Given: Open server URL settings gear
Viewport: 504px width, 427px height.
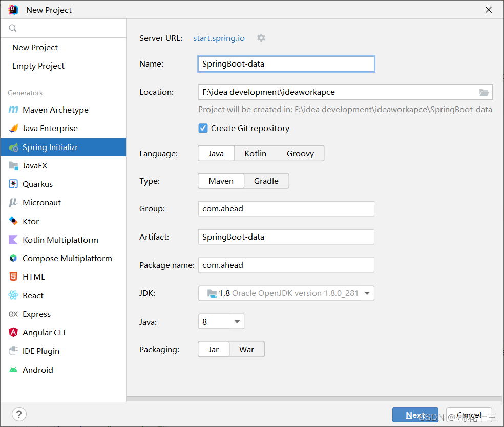Looking at the screenshot, I should [261, 38].
